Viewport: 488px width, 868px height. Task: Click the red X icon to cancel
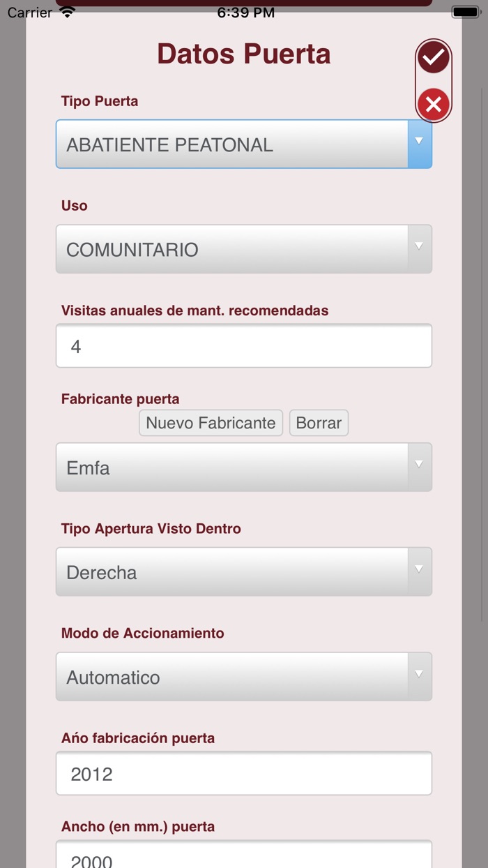tap(433, 105)
